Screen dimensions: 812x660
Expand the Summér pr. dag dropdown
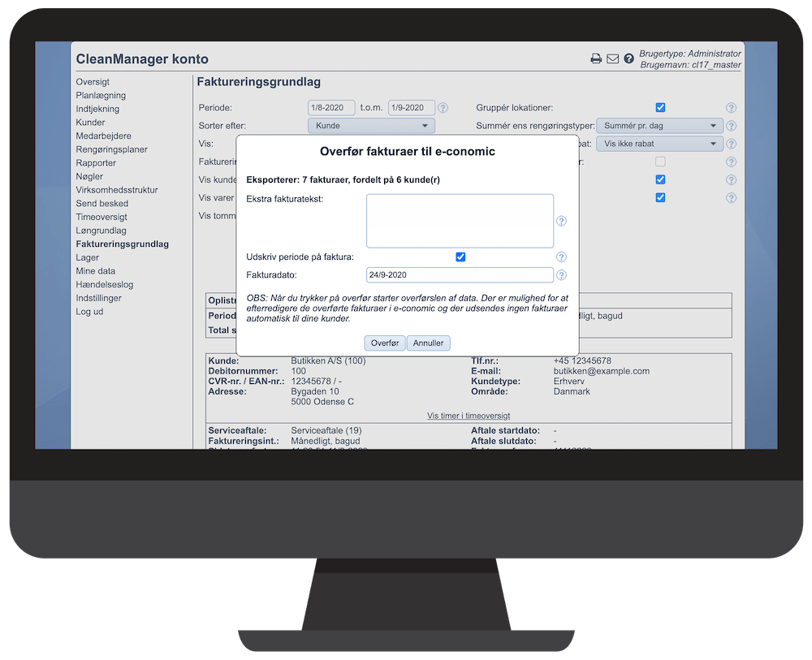click(659, 126)
